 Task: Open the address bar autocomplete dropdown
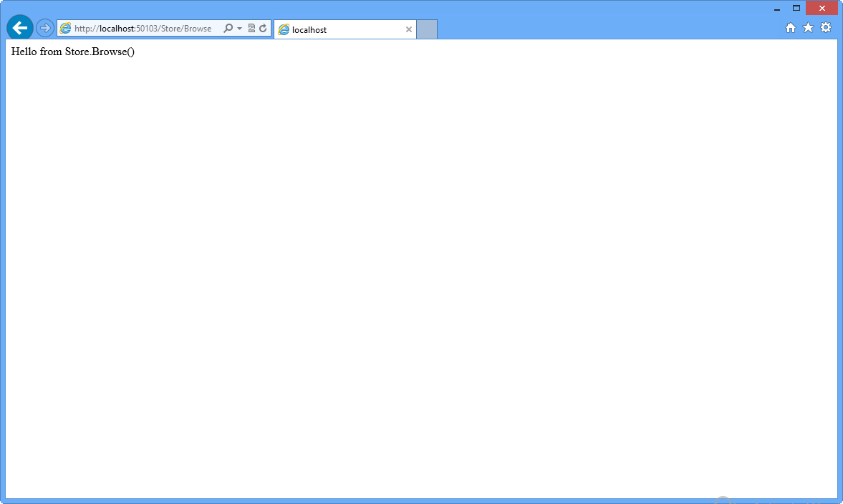[239, 27]
